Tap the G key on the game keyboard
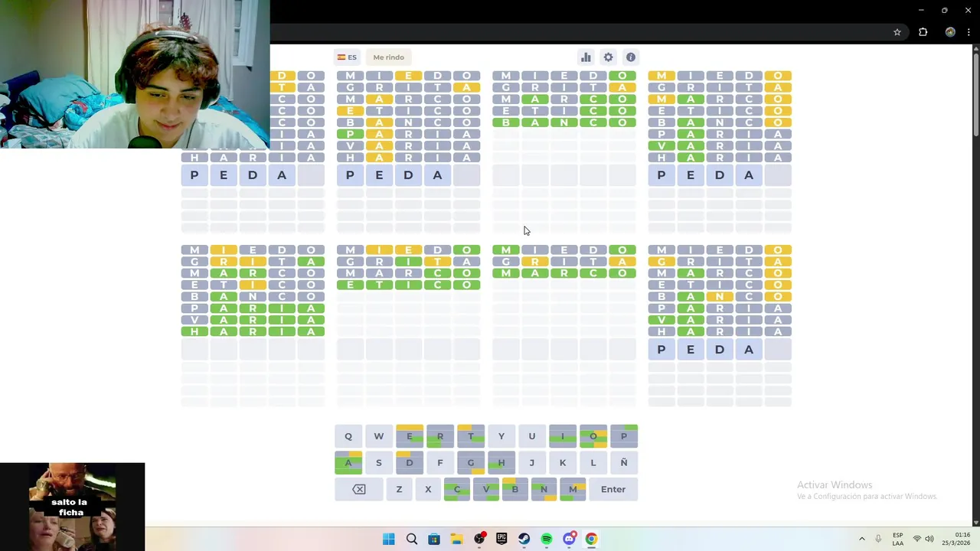Viewport: 980px width, 551px height. click(471, 462)
